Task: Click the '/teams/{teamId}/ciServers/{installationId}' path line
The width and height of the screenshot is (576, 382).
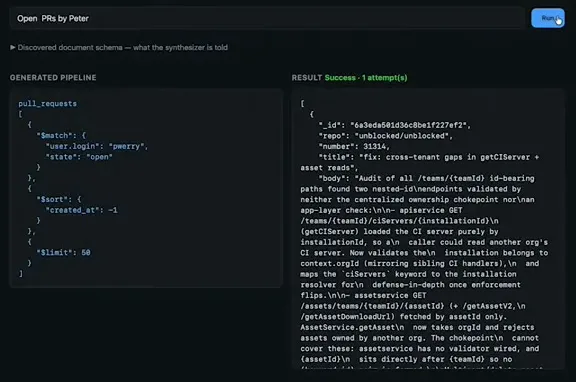Action: coord(399,221)
